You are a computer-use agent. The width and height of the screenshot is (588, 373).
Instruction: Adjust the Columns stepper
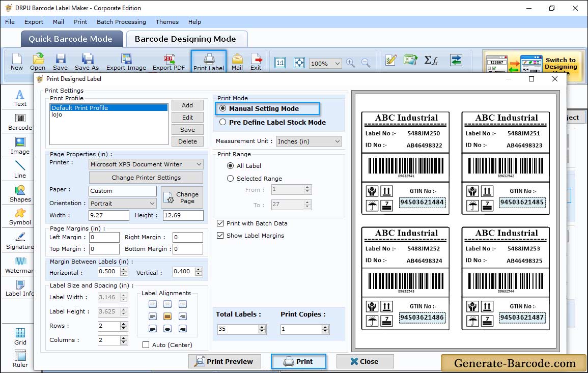124,340
